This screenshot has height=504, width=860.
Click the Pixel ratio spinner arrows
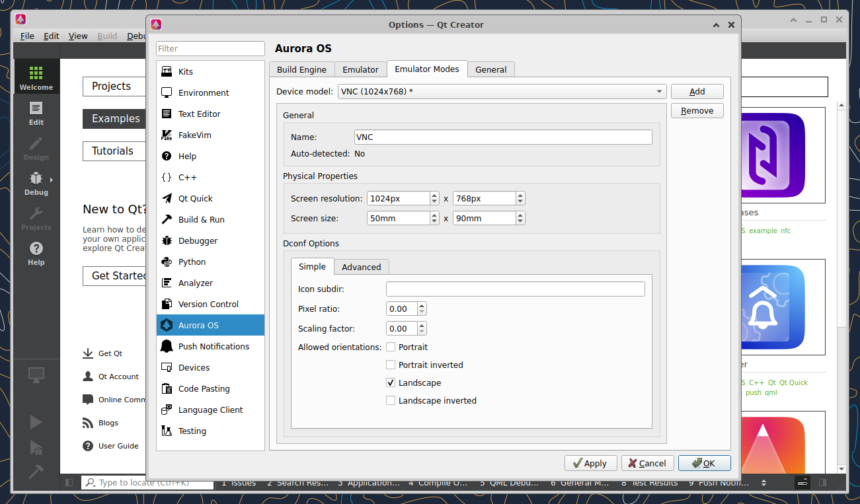[422, 308]
